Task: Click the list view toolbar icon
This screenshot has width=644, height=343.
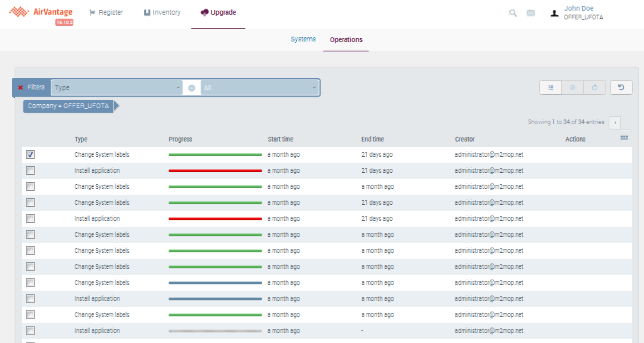Action: [551, 87]
